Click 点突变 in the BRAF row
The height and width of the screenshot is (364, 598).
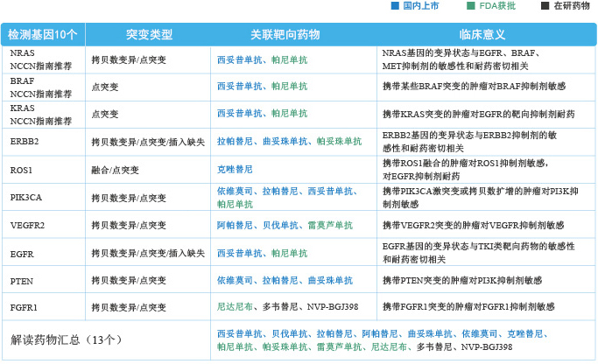click(x=105, y=87)
